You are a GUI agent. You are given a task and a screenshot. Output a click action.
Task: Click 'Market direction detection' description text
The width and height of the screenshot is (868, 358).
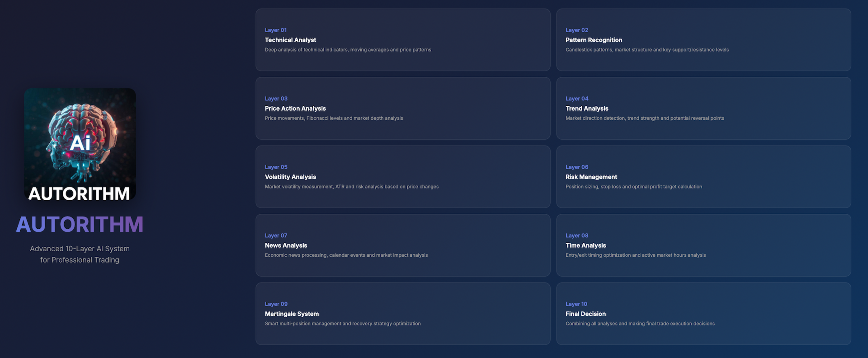[x=645, y=118]
